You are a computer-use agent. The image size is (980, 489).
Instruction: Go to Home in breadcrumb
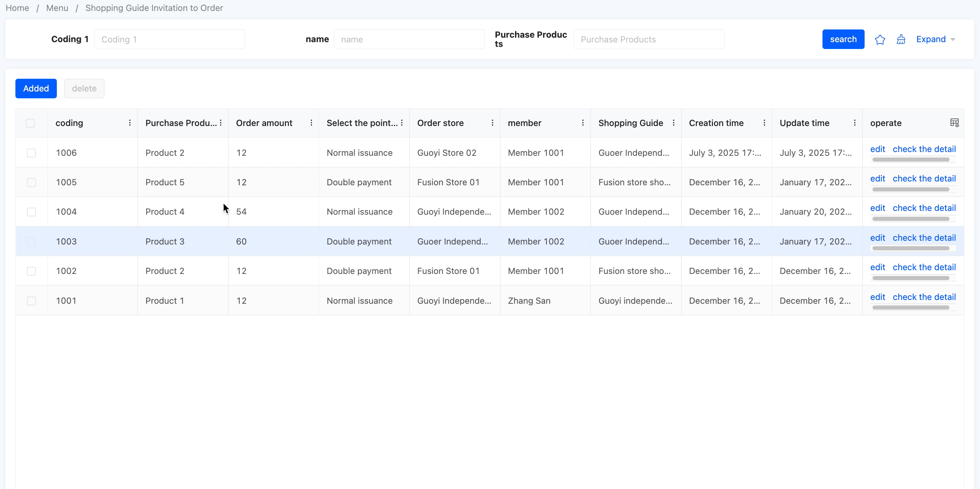(x=17, y=8)
